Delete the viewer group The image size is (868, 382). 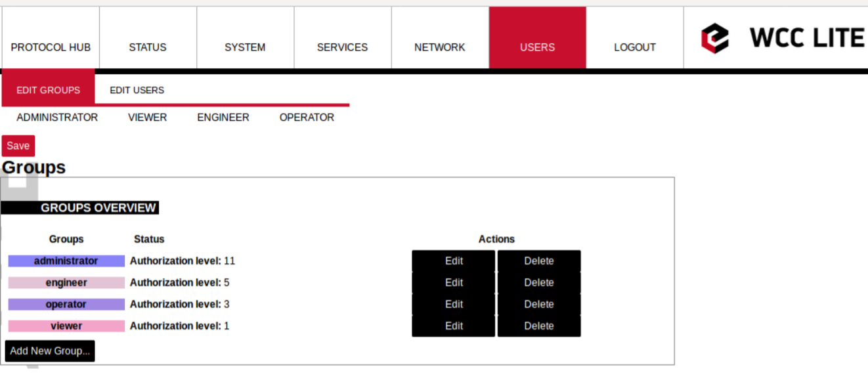(x=539, y=326)
